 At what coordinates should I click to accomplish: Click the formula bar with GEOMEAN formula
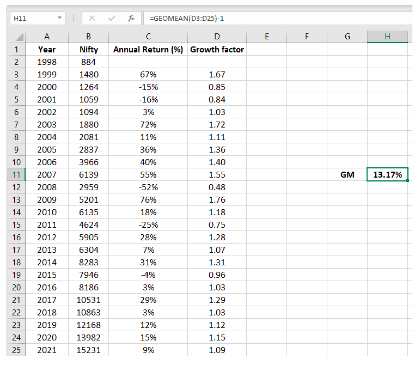pyautogui.click(x=278, y=18)
